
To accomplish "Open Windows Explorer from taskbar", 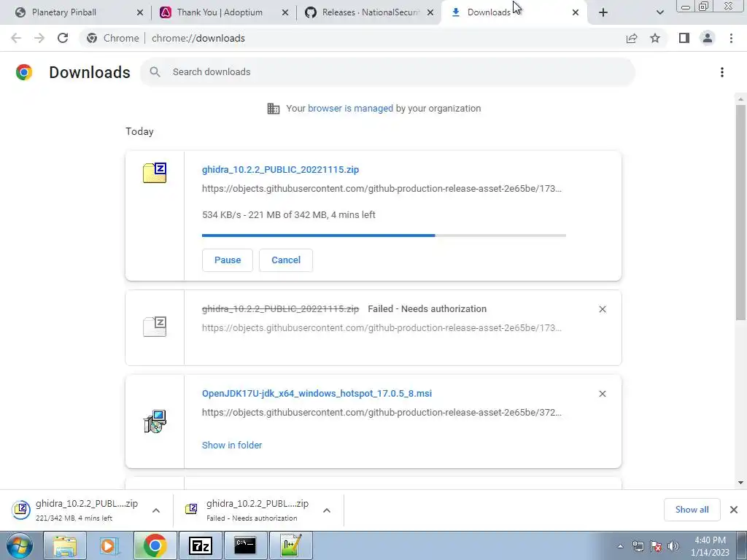I will tap(65, 545).
